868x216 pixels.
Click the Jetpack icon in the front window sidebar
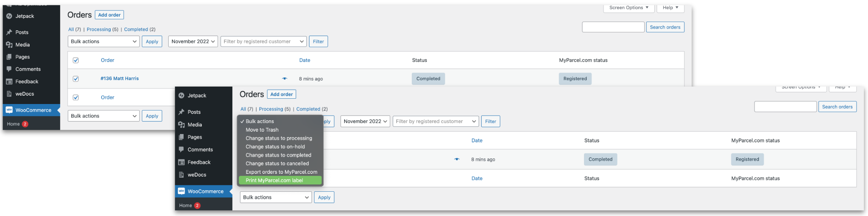click(x=181, y=96)
